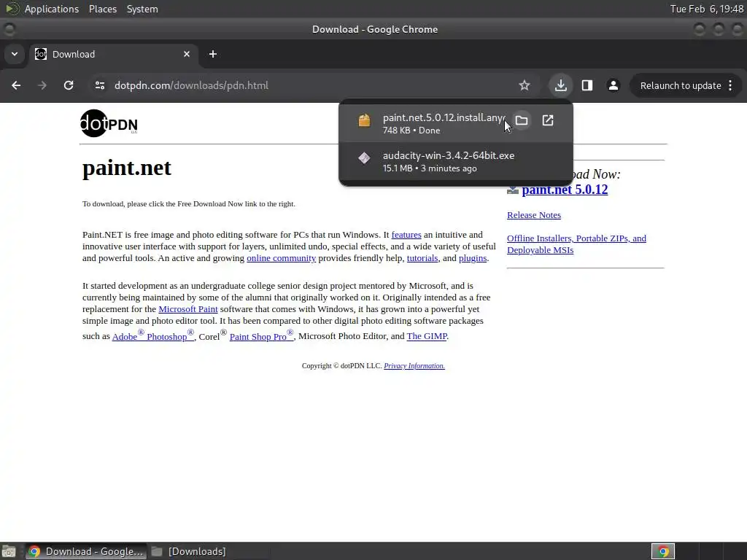Click the paint.net 5.0.12 download link

click(565, 190)
